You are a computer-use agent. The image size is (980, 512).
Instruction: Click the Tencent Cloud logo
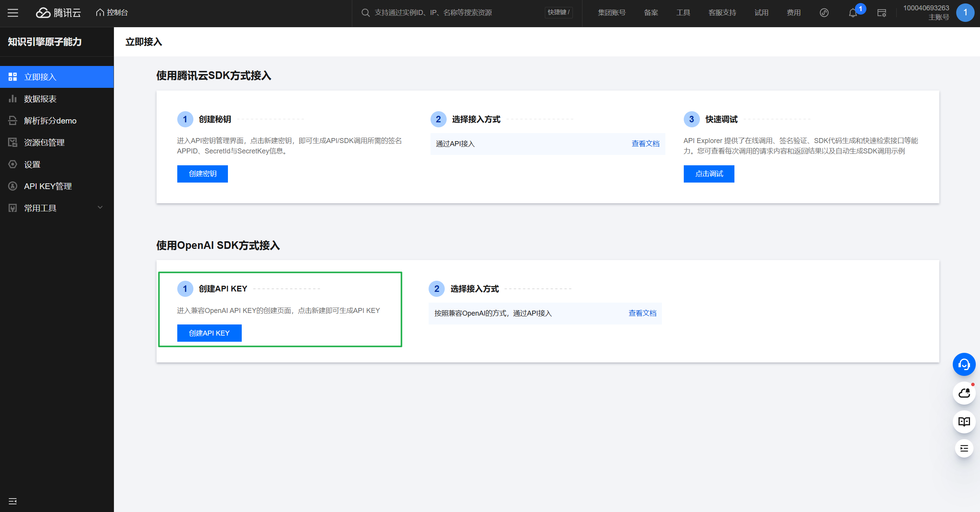coord(58,13)
